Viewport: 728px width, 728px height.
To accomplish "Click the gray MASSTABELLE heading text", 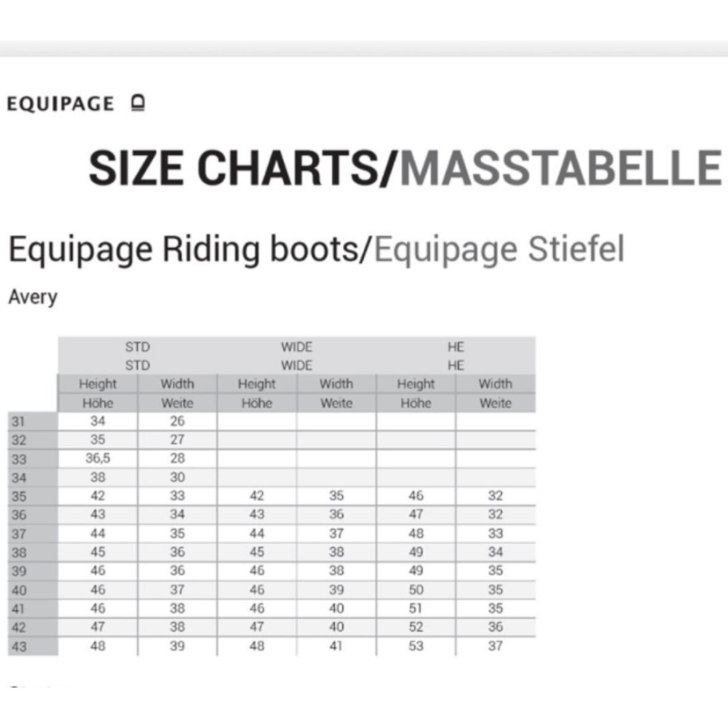I will [x=560, y=168].
